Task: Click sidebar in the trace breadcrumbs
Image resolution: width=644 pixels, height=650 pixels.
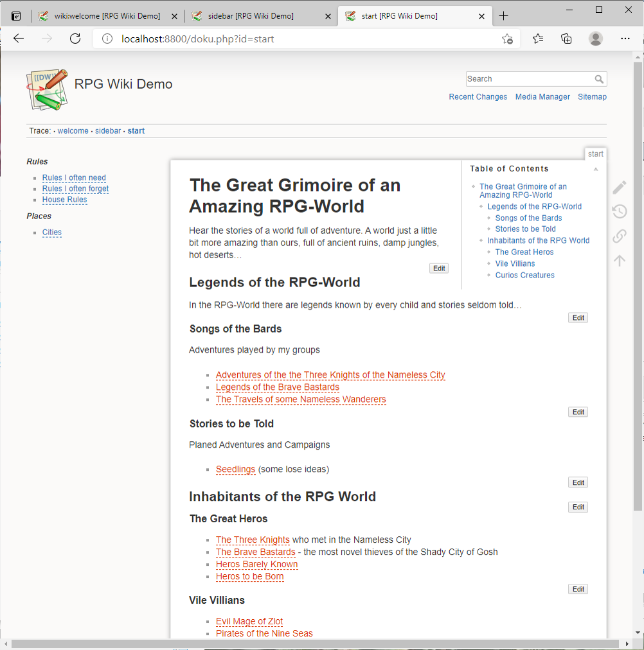Action: coord(108,130)
